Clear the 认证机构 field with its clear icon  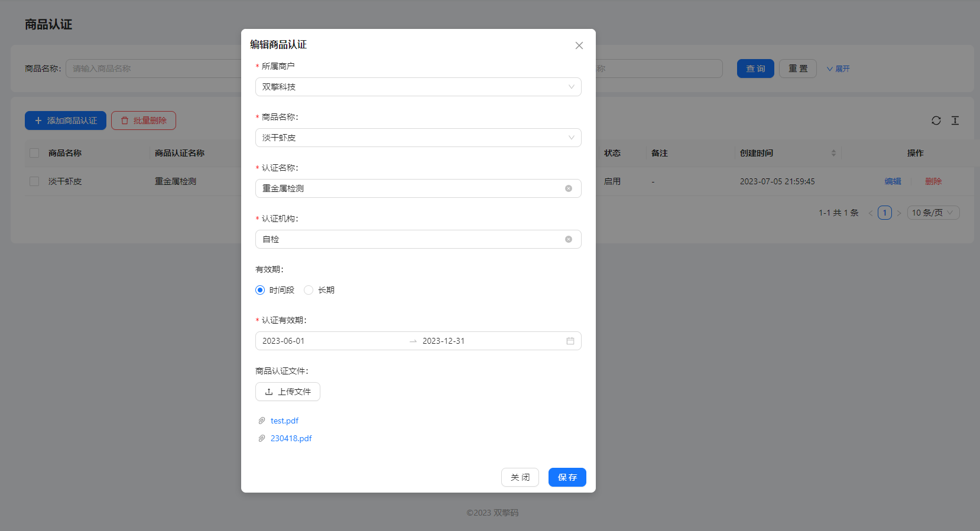(569, 239)
